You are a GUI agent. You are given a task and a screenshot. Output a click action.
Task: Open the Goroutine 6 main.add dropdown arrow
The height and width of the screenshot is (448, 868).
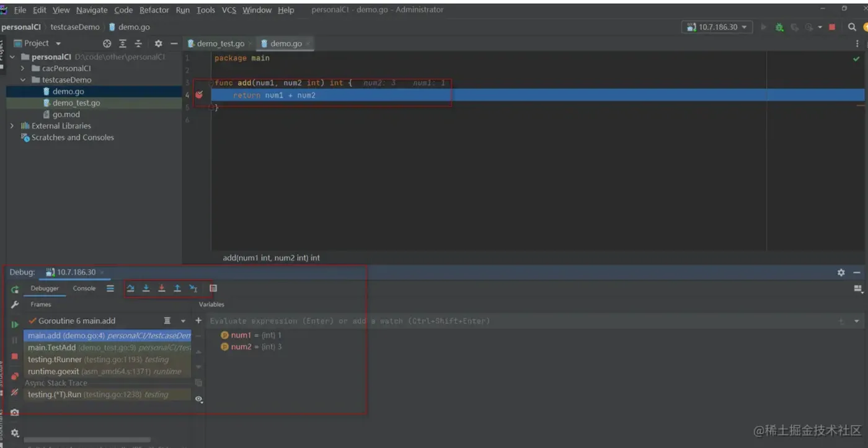click(x=183, y=321)
